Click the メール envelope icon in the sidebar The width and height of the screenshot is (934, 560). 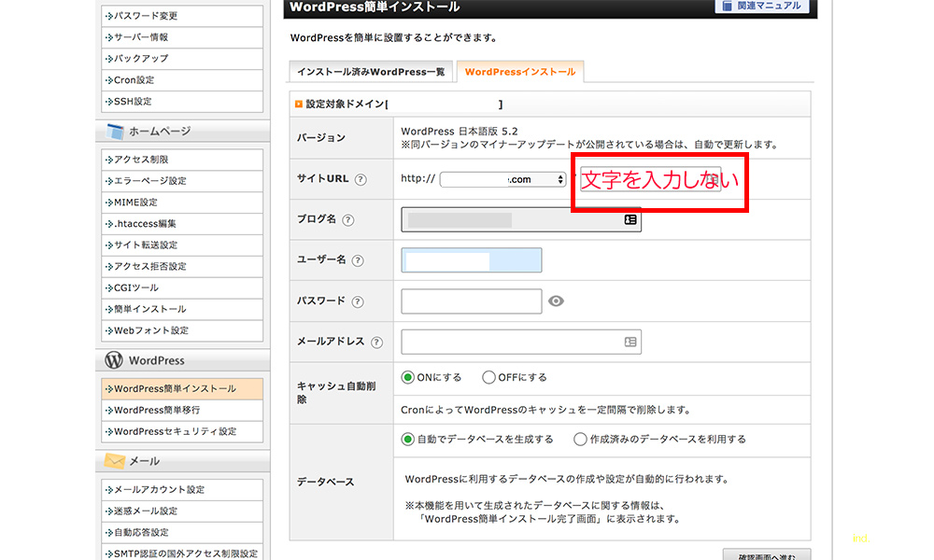[114, 461]
